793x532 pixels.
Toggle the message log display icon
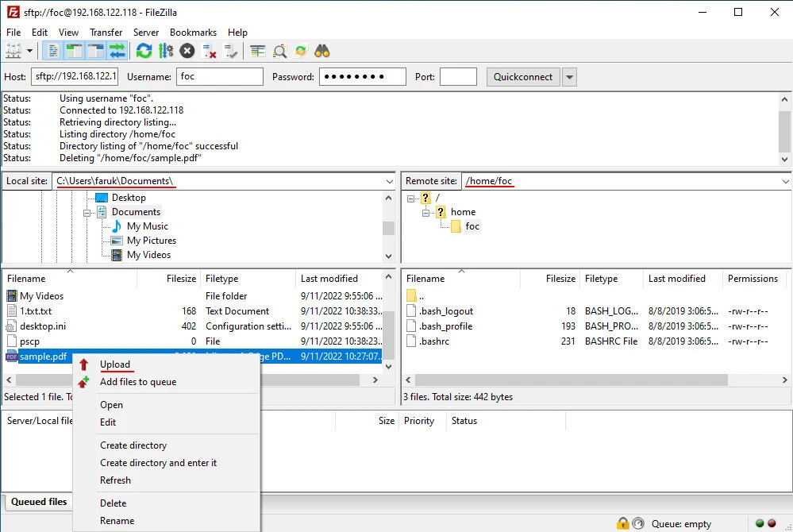[54, 51]
